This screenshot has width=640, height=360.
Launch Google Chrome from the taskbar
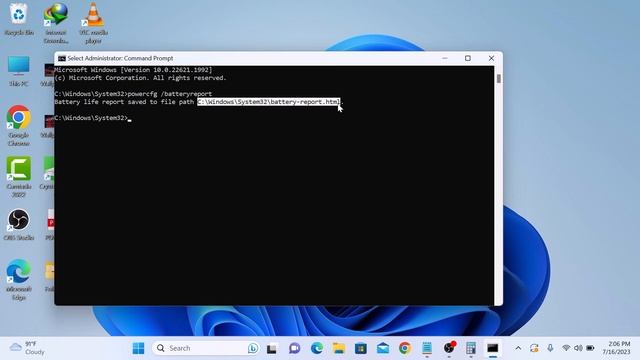tap(405, 348)
